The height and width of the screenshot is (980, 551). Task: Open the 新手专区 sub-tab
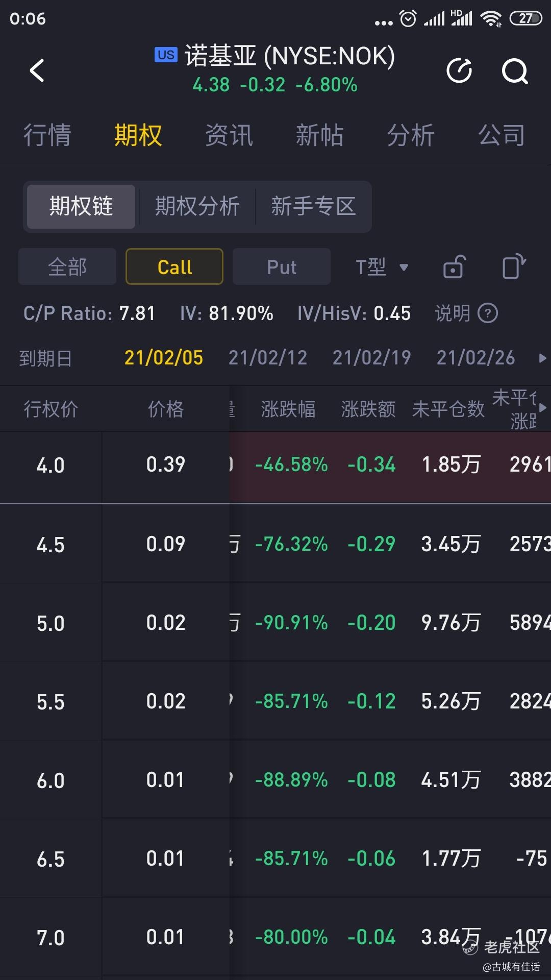(313, 206)
